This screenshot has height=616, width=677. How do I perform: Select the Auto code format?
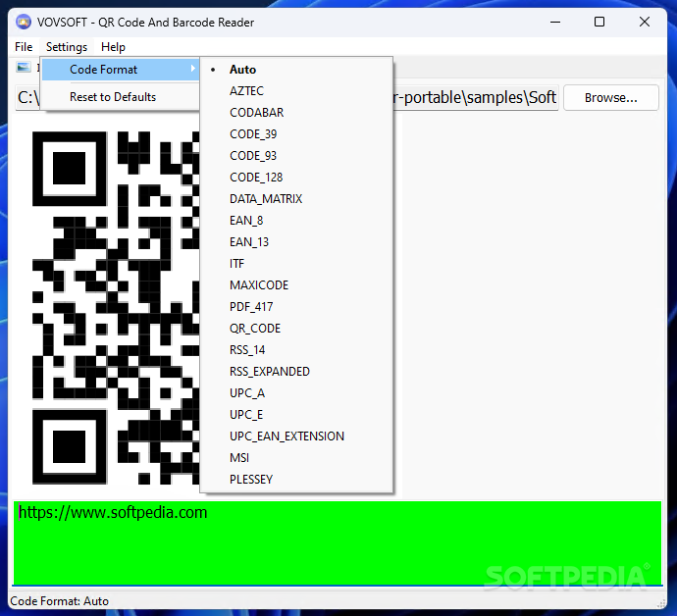(x=296, y=70)
